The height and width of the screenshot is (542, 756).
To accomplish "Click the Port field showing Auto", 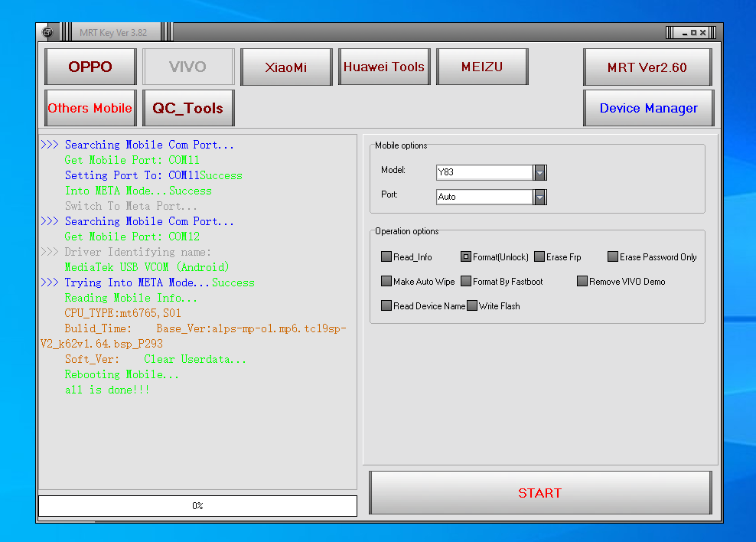I will tap(484, 197).
